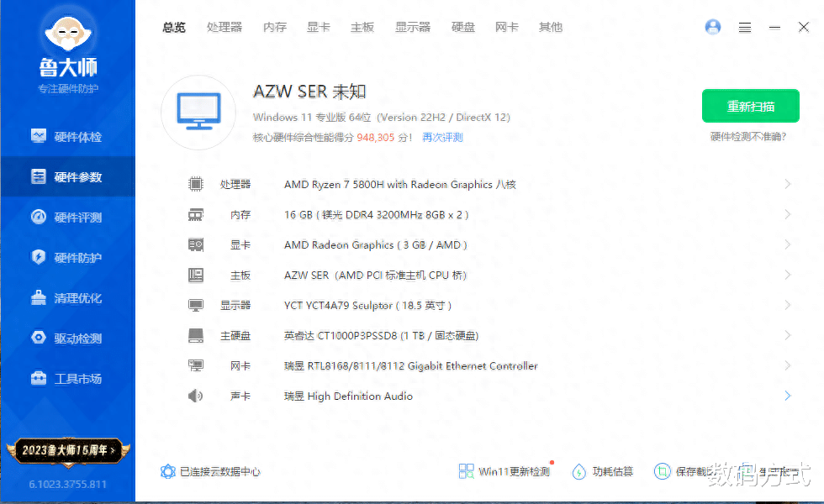Go to the 主板 top tab
Viewport: 824px width, 504px height.
tap(362, 27)
